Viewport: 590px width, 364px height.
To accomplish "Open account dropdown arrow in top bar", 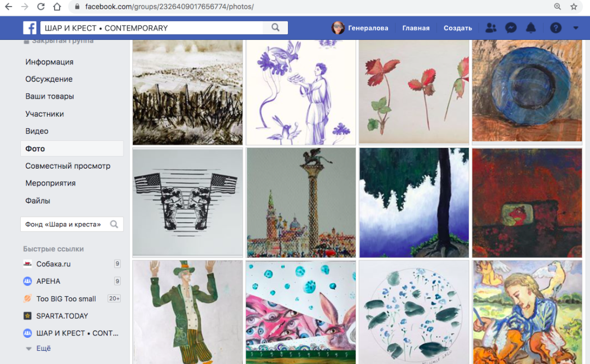I will [575, 28].
